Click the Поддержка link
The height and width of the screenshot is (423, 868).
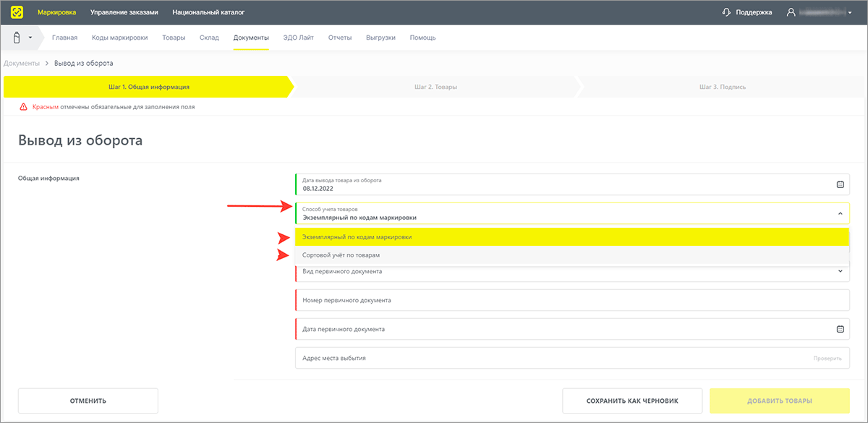[x=754, y=12]
